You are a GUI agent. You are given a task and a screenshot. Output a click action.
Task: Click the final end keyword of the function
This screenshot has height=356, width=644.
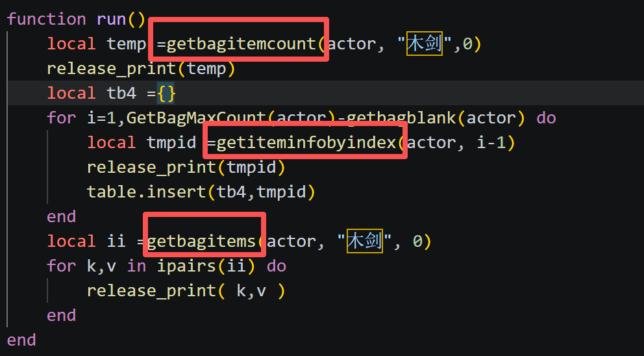click(21, 340)
